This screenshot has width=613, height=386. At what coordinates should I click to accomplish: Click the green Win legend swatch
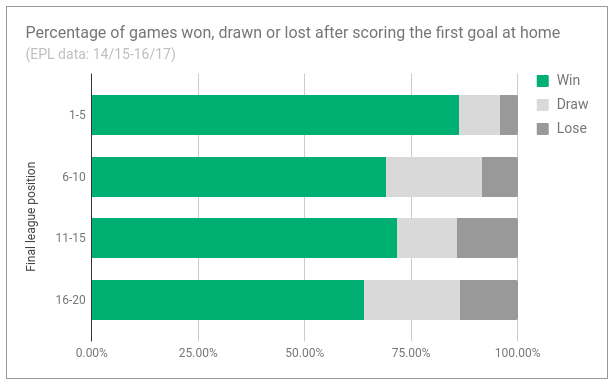[x=543, y=81]
